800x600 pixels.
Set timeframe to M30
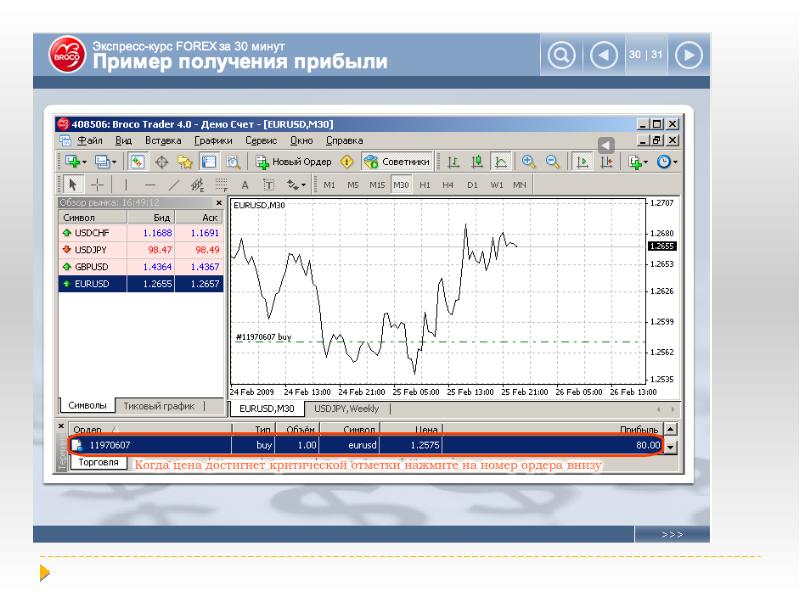coord(401,185)
